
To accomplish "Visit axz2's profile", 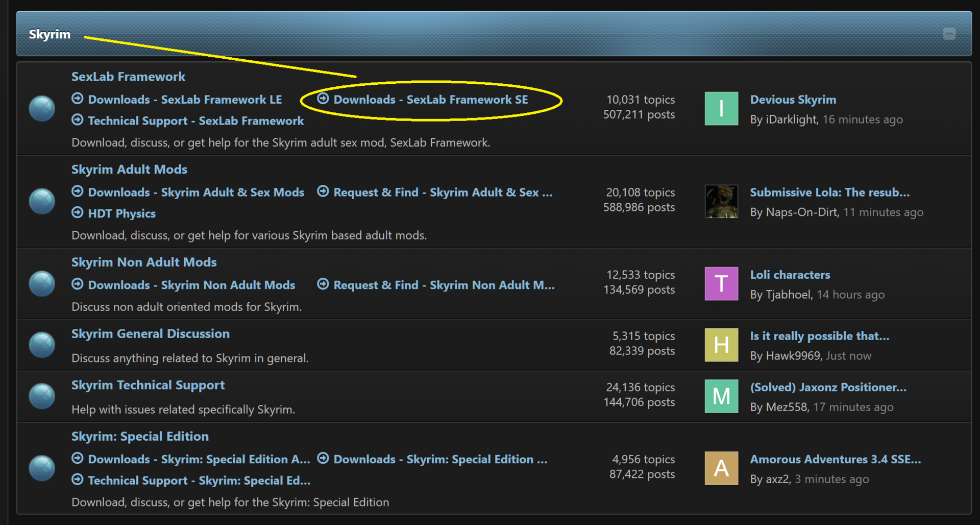I will click(778, 480).
